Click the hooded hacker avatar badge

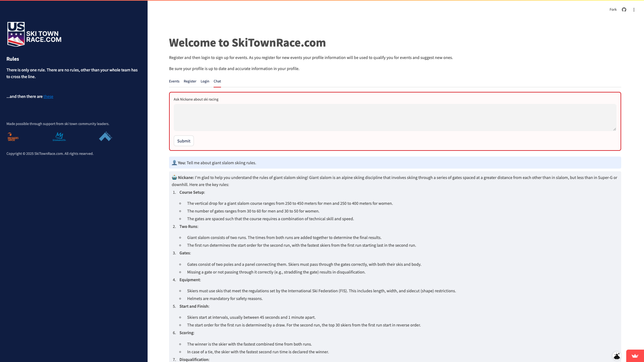616,356
